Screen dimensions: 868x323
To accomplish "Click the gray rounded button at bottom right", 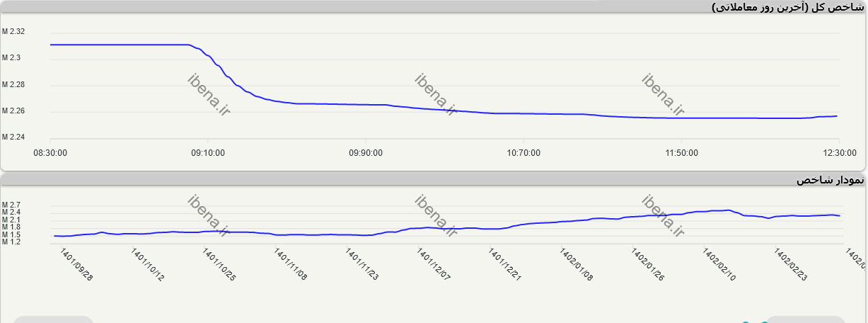I will [x=805, y=319].
